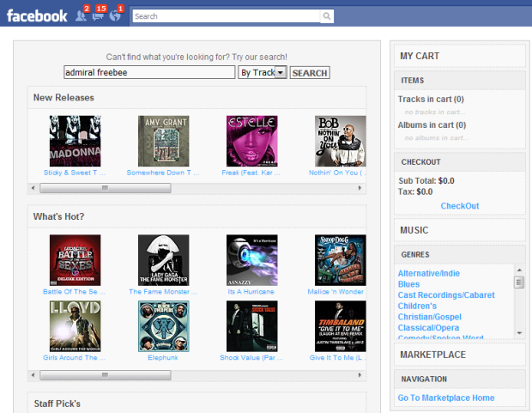Click the New Releases horizontal scroll thumb
The width and height of the screenshot is (532, 413).
(x=106, y=188)
